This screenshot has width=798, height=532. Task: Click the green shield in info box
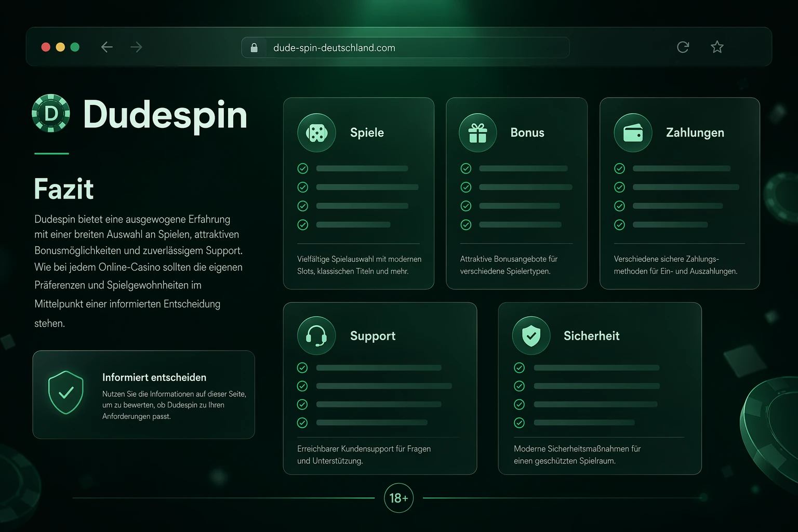coord(66,393)
